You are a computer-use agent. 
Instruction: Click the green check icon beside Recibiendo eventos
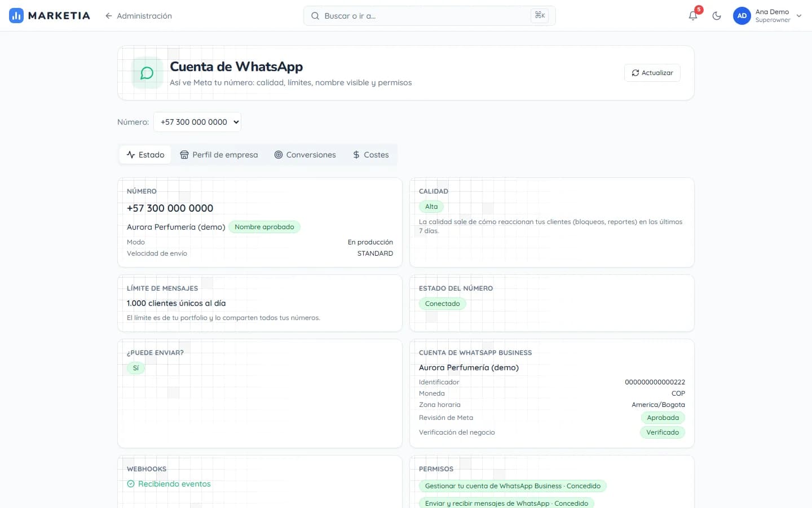pos(131,484)
